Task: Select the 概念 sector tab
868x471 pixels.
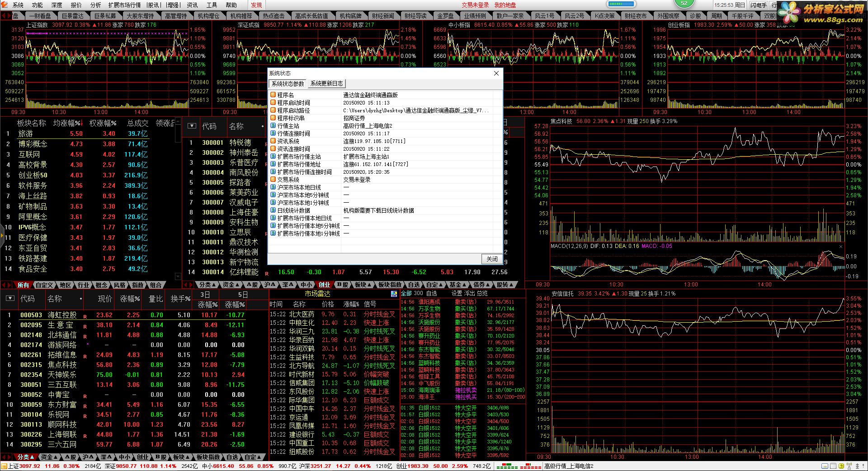Action: point(102,285)
